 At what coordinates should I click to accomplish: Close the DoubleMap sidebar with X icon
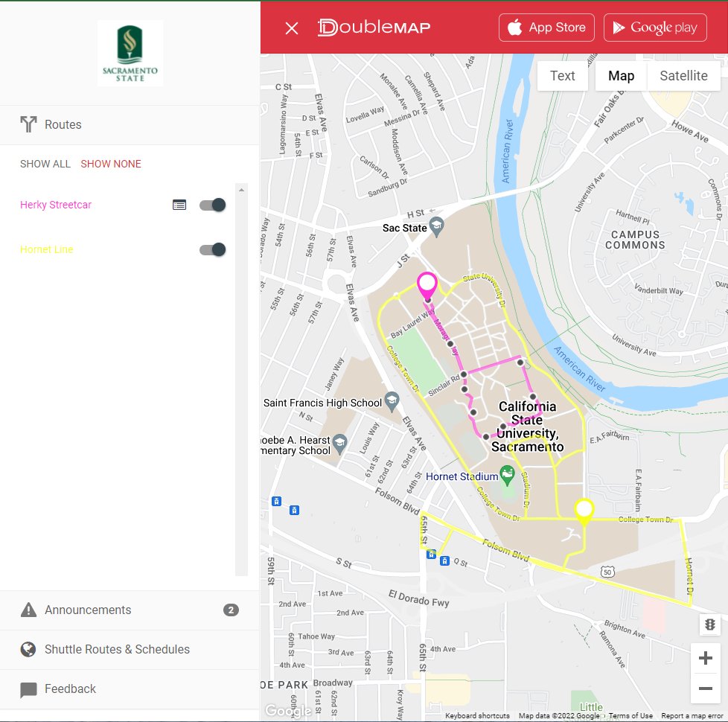click(x=292, y=28)
